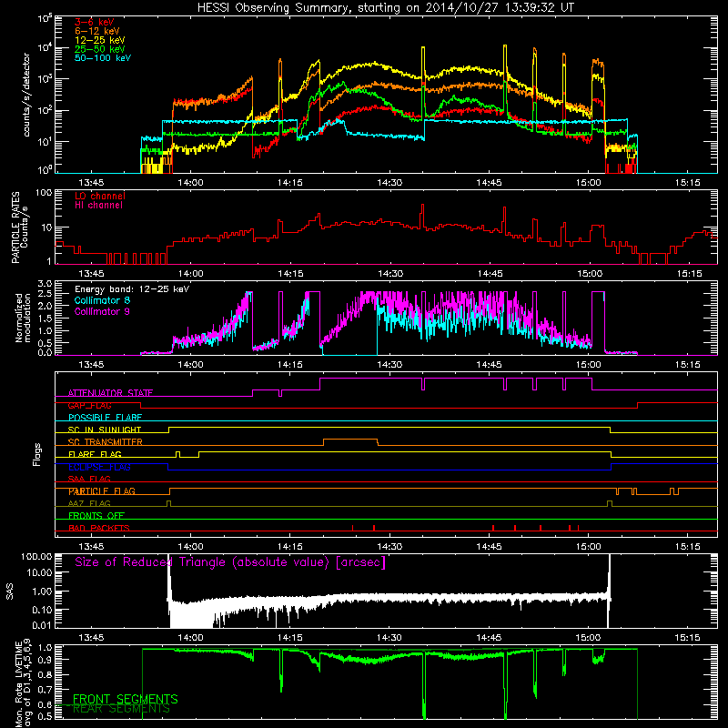The height and width of the screenshot is (728, 728).
Task: Click the 0.01 y-axis value of SAS panel
Action: click(42, 625)
